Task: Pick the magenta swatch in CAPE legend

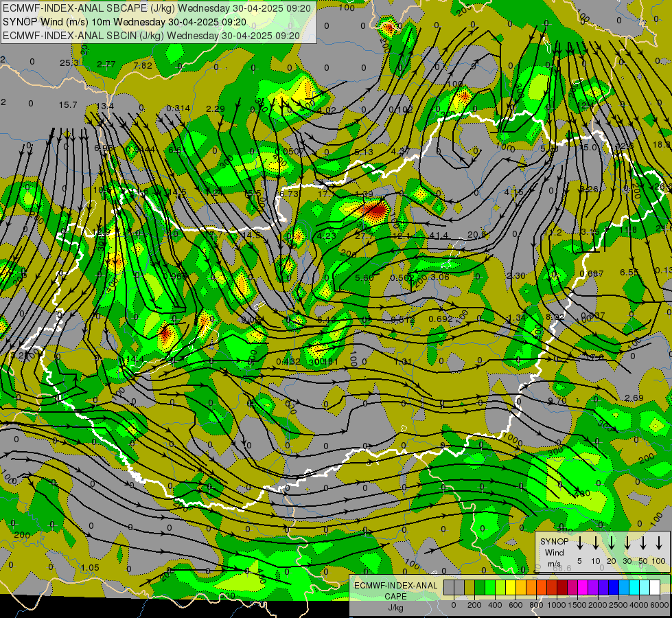Action: [x=583, y=588]
